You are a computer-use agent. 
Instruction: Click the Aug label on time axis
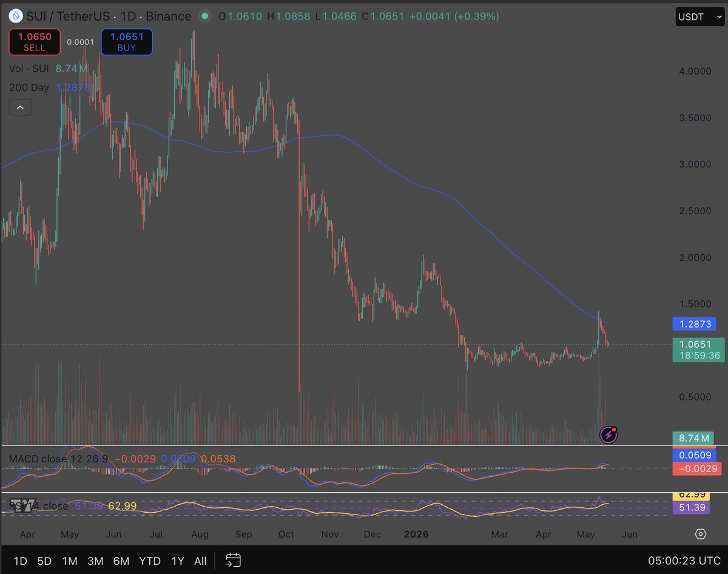click(x=200, y=535)
